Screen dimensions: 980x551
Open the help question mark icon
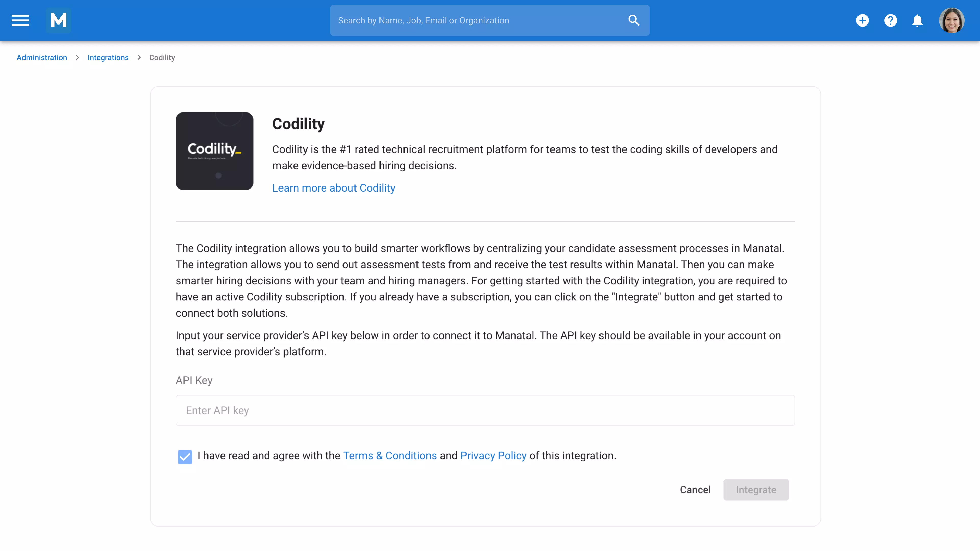click(x=890, y=20)
